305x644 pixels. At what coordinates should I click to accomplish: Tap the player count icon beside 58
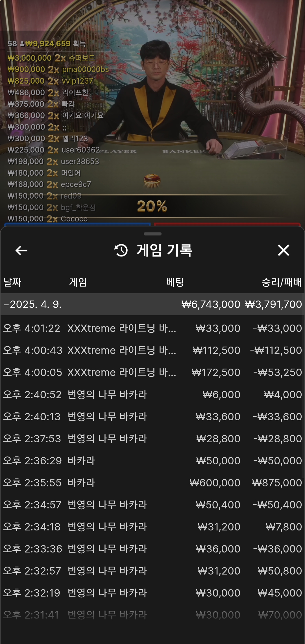(x=22, y=44)
